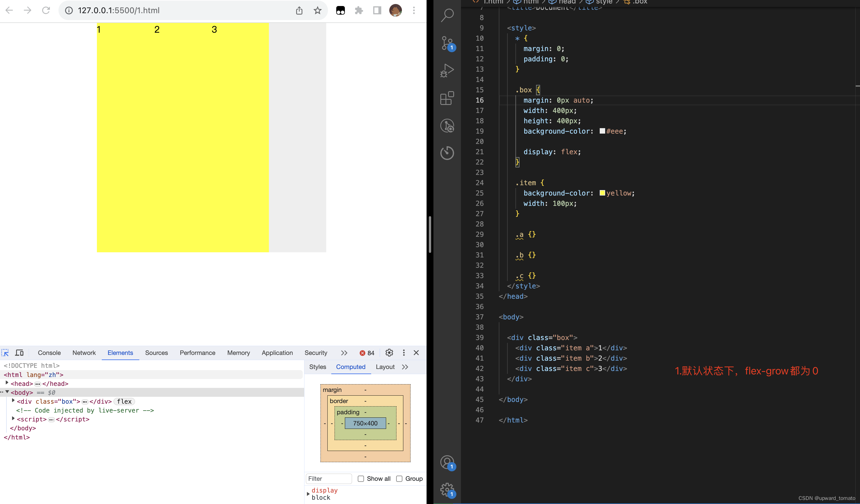
Task: View site information icon in address bar
Action: [x=69, y=10]
